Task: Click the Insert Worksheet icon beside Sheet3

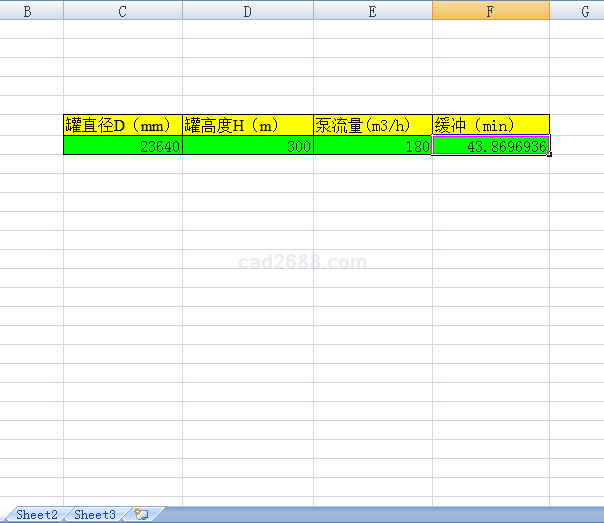Action: [x=141, y=514]
